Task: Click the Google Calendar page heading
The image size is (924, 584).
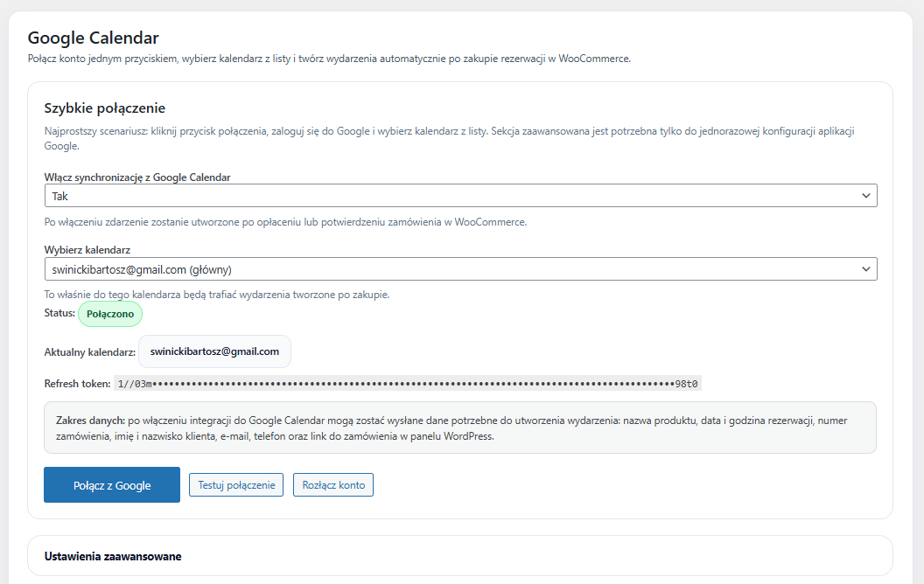Action: tap(93, 38)
